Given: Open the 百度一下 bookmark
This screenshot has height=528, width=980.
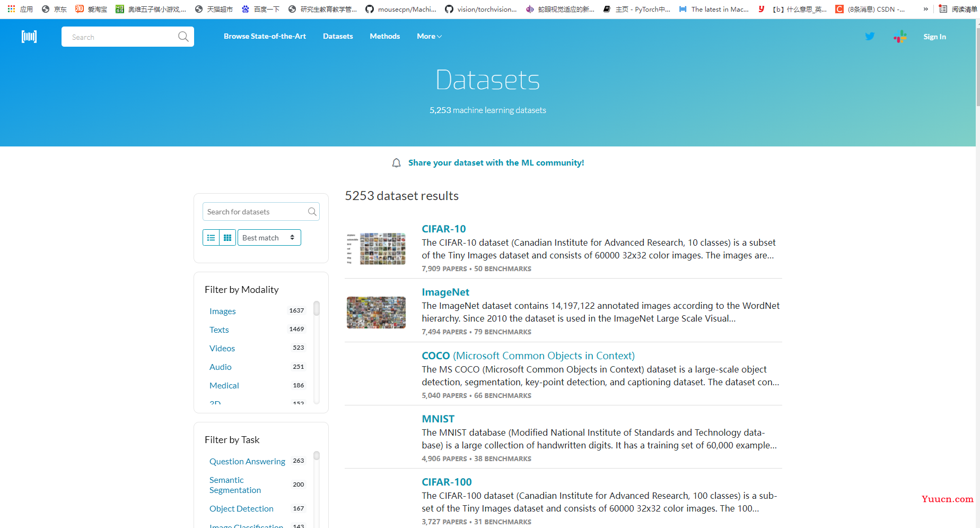Looking at the screenshot, I should [x=260, y=9].
